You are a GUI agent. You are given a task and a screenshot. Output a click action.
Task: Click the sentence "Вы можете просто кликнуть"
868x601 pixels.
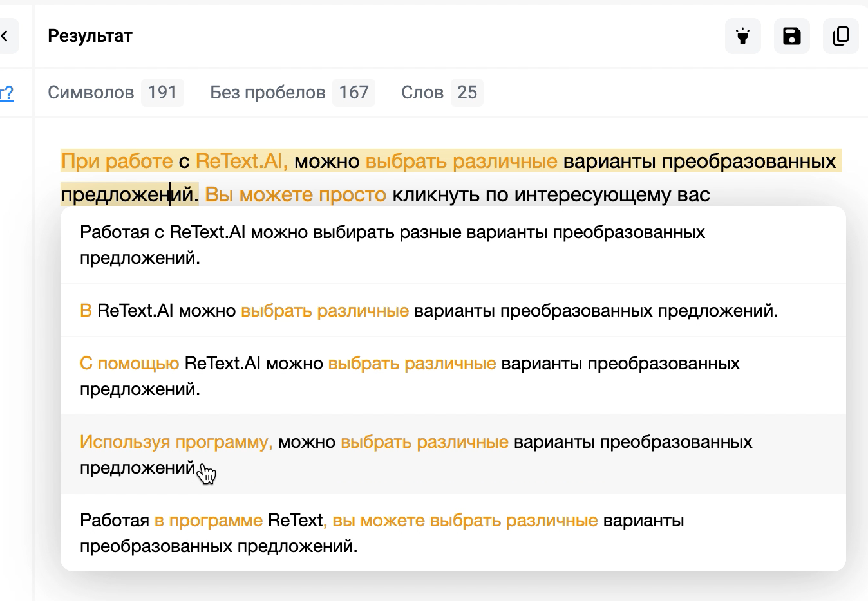(457, 194)
